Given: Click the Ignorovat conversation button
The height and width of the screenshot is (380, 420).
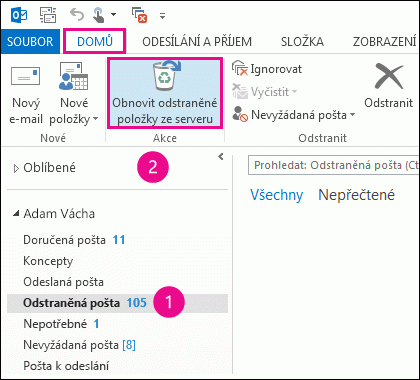Looking at the screenshot, I should tap(267, 69).
